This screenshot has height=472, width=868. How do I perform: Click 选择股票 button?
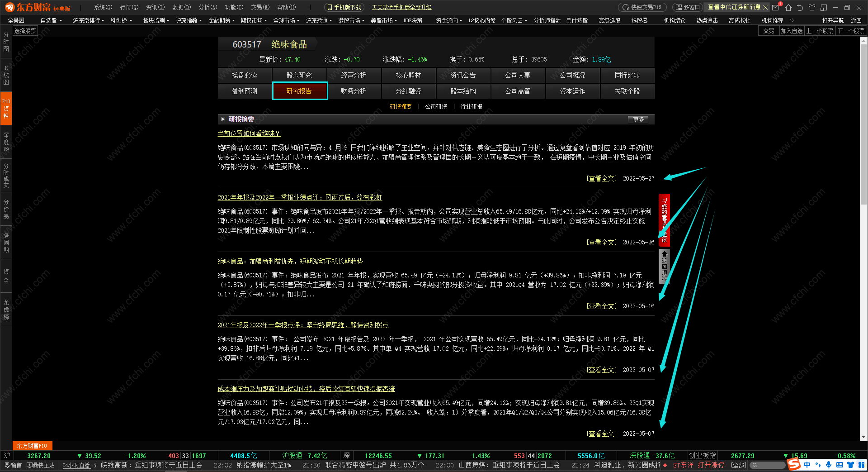click(x=25, y=31)
